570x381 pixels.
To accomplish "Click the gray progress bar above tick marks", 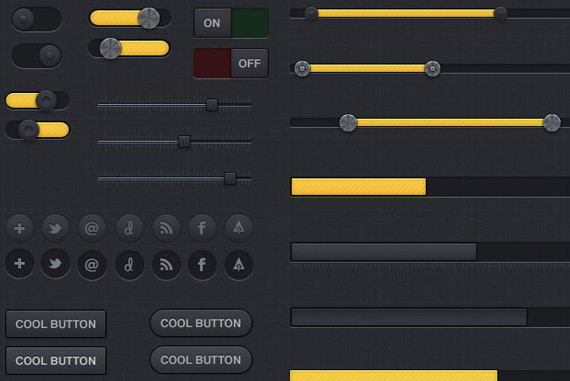I will (x=384, y=252).
